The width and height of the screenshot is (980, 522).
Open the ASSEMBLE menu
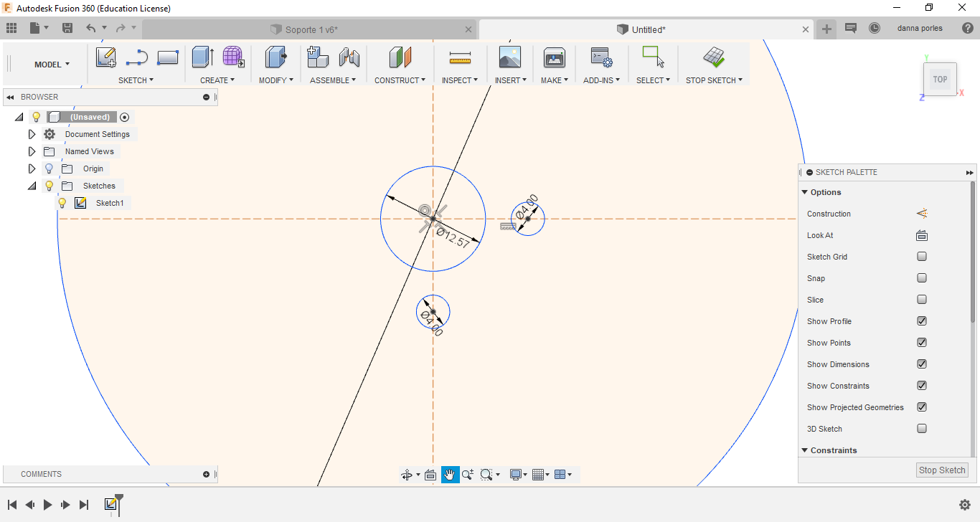point(333,80)
